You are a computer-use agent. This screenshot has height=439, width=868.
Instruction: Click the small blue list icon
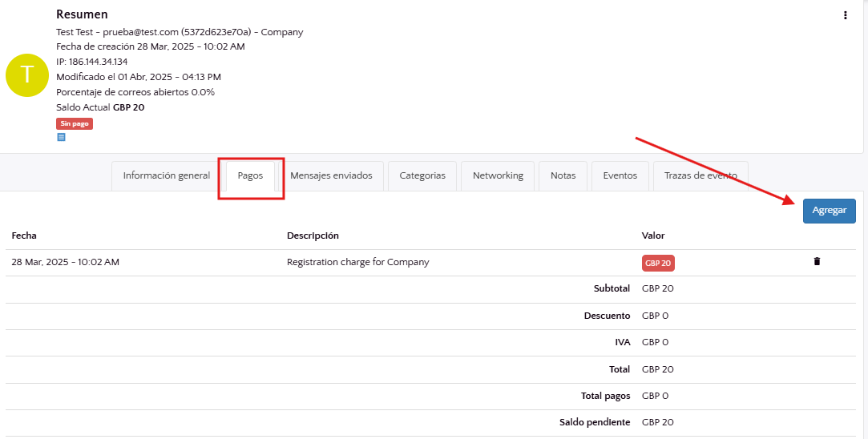[x=61, y=137]
